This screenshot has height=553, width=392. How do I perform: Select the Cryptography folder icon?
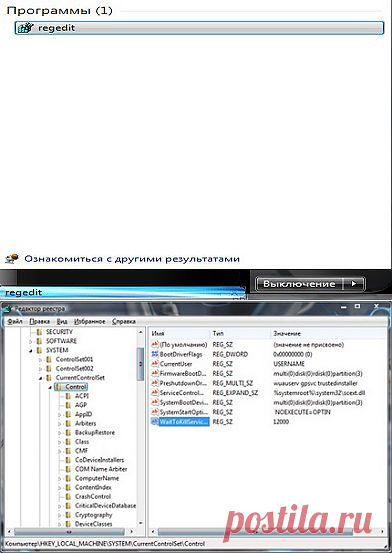[68, 515]
